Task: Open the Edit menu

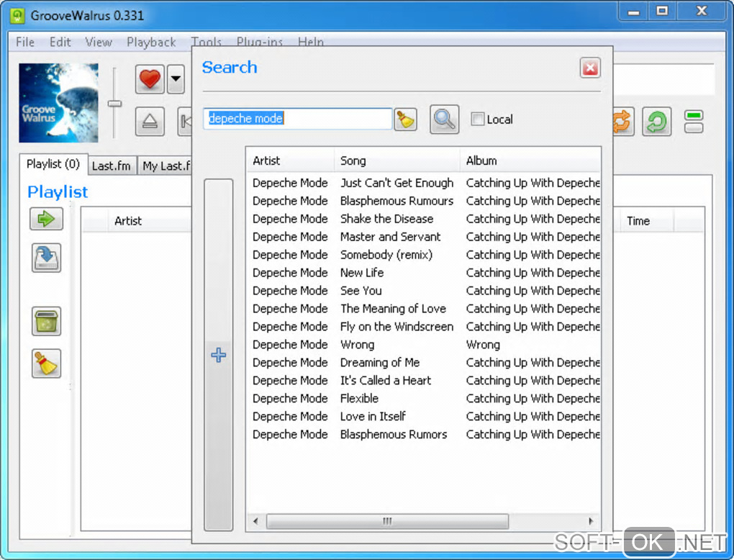Action: [x=60, y=42]
